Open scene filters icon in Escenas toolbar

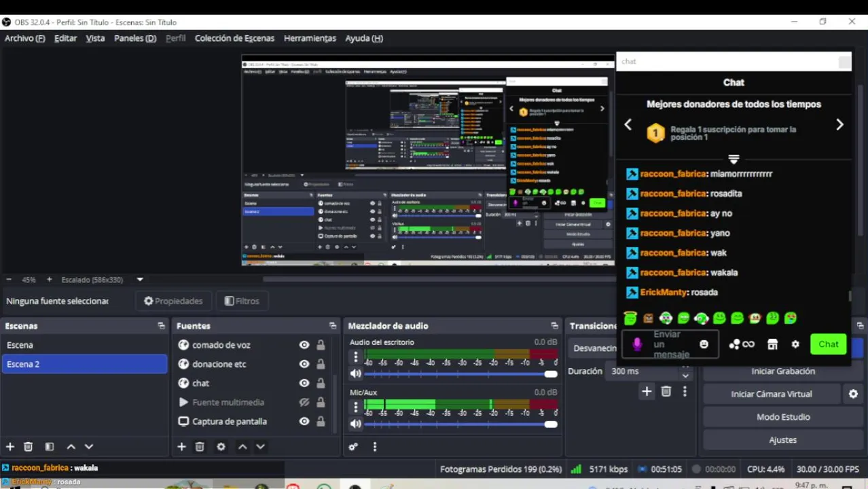(x=50, y=446)
